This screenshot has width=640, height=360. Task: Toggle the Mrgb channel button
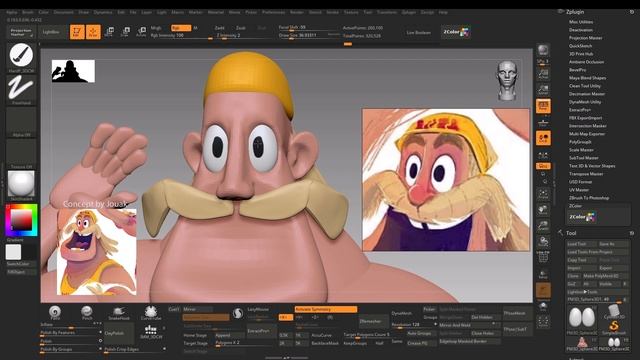156,28
